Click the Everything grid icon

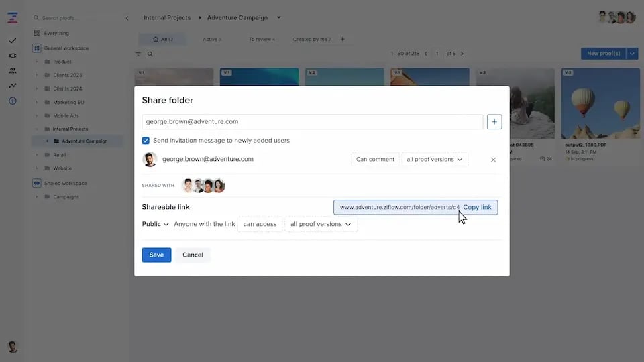tap(36, 33)
